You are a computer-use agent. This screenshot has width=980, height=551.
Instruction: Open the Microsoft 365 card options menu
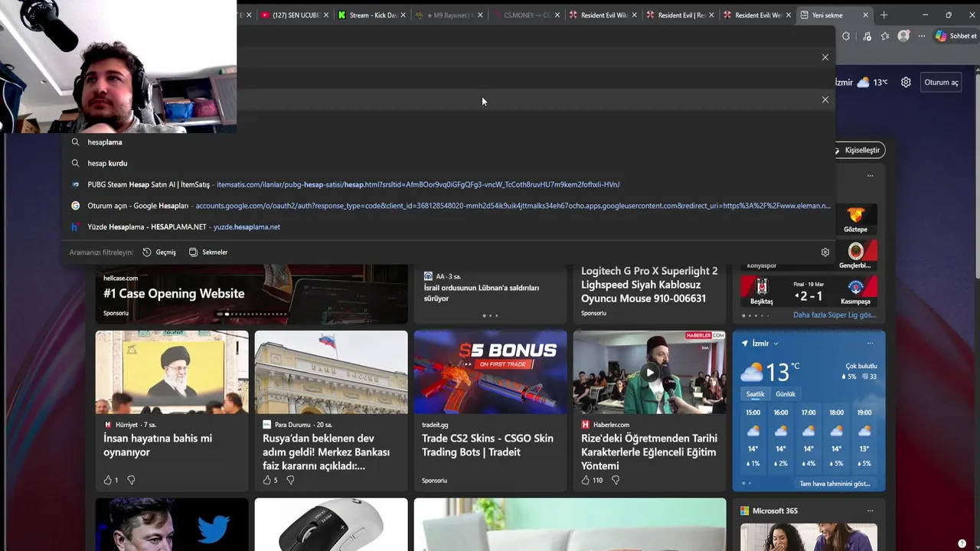pyautogui.click(x=870, y=510)
